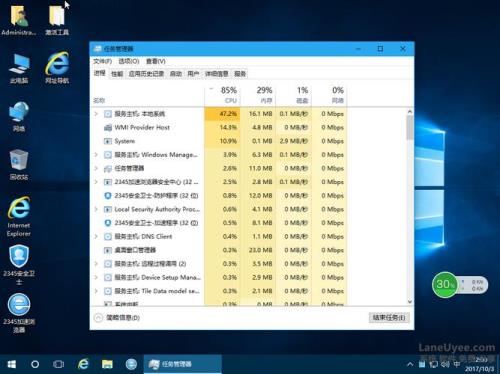
Task: Switch to the 用户 tab
Action: point(193,74)
